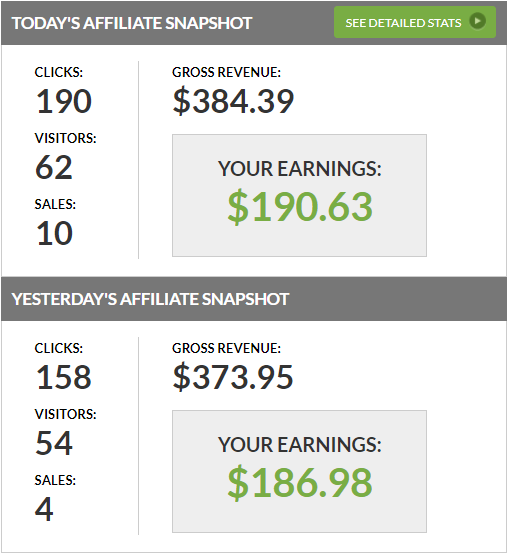Click yesterday's Sales label
This screenshot has height=555, width=509.
coord(55,480)
